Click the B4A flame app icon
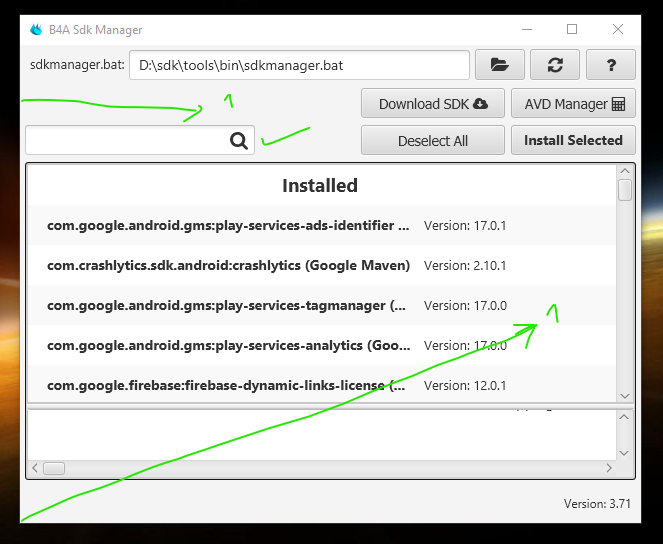Viewport: 663px width, 544px height. point(36,30)
